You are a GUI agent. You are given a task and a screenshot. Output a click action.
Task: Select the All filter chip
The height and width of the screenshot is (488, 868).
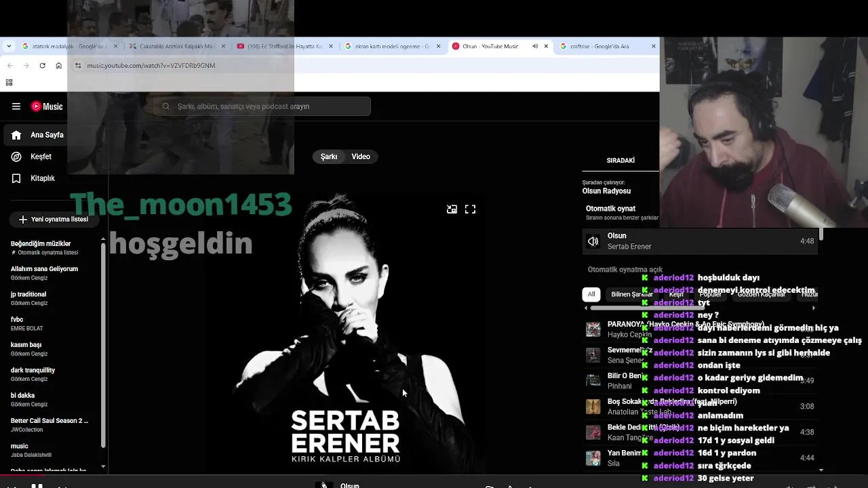point(591,294)
